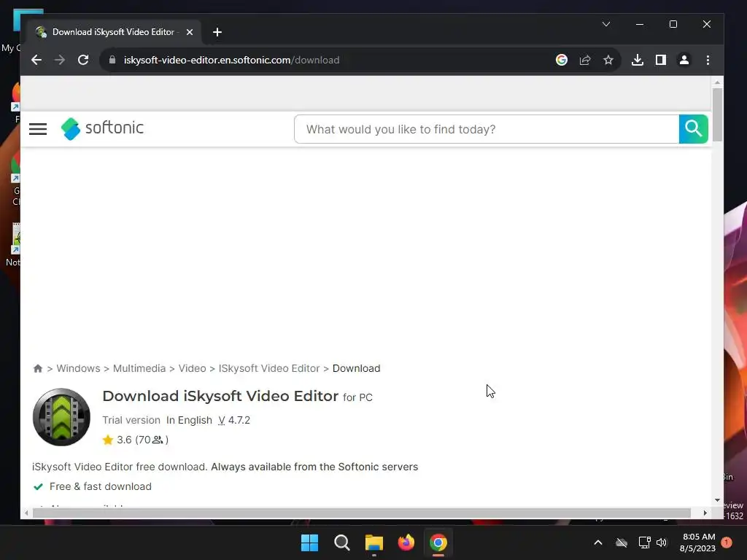This screenshot has height=560, width=747.
Task: Focus the Softonic search field
Action: click(x=487, y=129)
